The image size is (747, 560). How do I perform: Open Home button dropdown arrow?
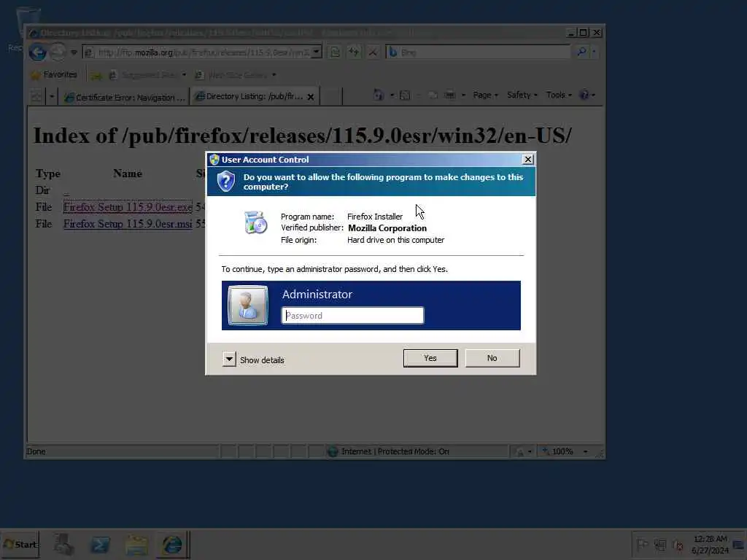(x=392, y=96)
